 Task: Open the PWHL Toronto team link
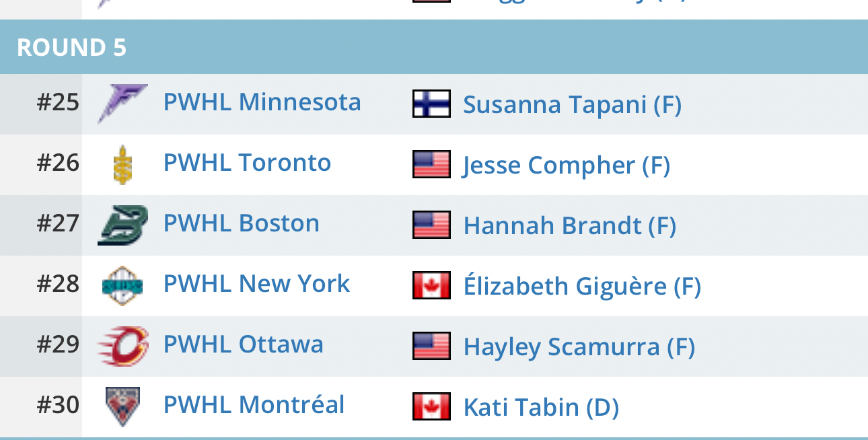point(247,163)
